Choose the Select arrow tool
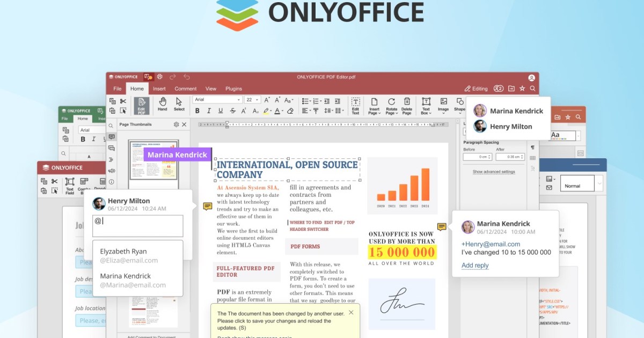The width and height of the screenshot is (644, 338). [x=179, y=105]
